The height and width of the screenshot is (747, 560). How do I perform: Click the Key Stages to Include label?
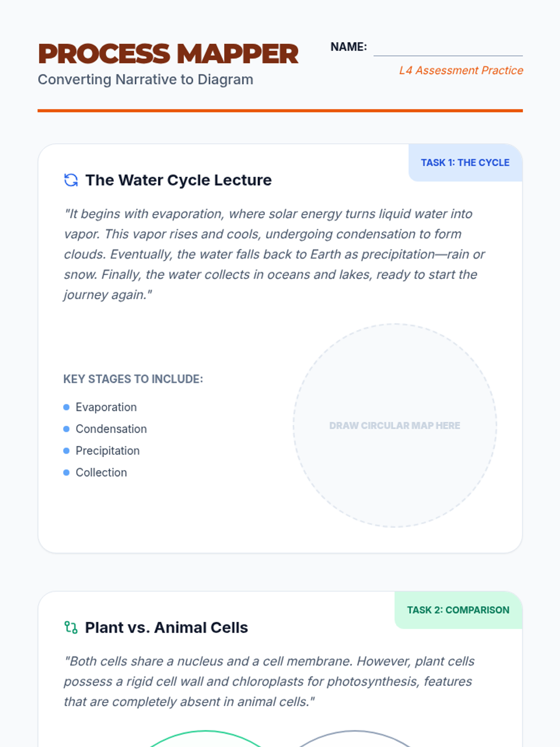(133, 379)
